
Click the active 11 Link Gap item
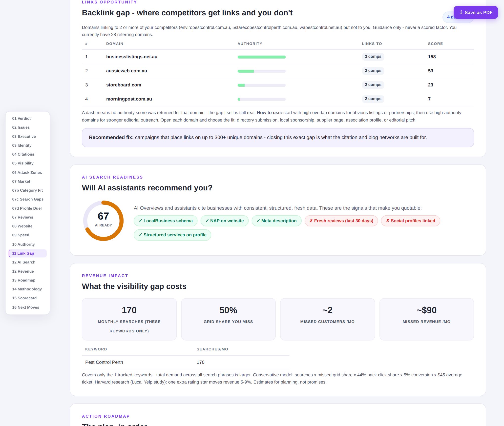tap(28, 253)
